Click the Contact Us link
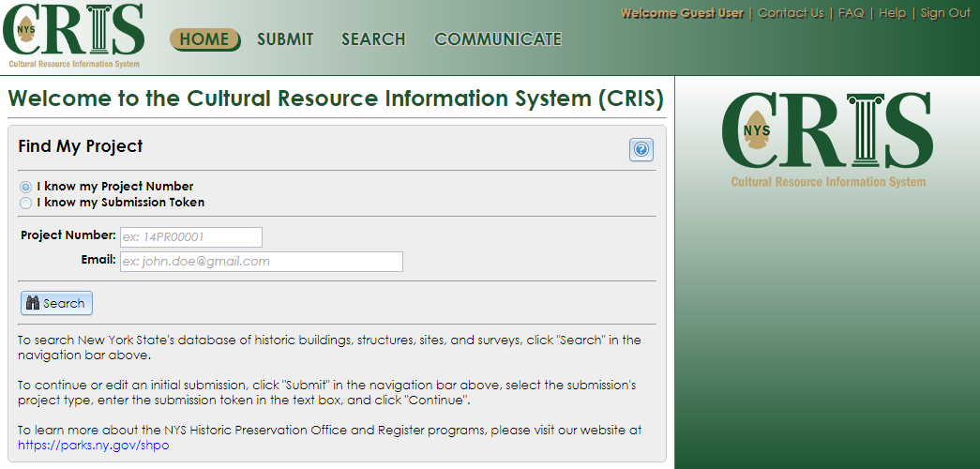The image size is (980, 469). click(x=791, y=13)
